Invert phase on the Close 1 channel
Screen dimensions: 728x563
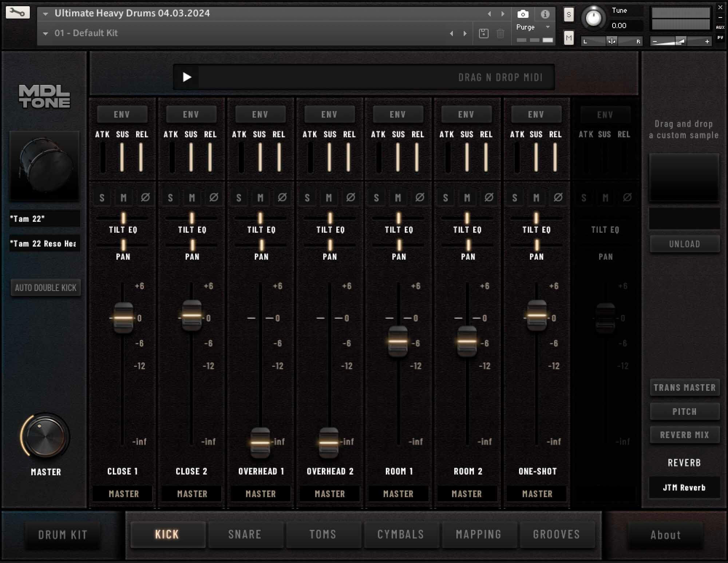(145, 197)
